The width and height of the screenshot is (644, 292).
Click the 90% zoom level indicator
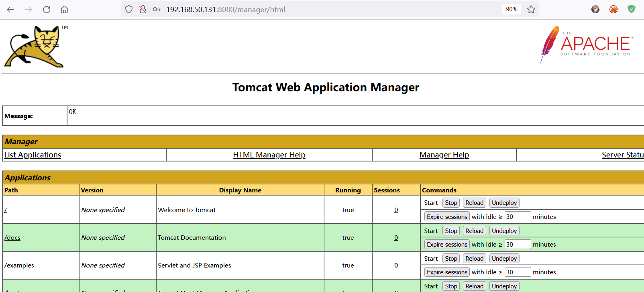click(512, 9)
